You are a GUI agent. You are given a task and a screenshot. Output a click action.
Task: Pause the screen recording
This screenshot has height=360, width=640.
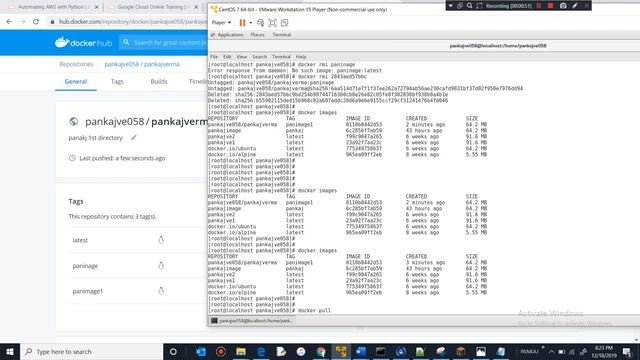(x=539, y=6)
